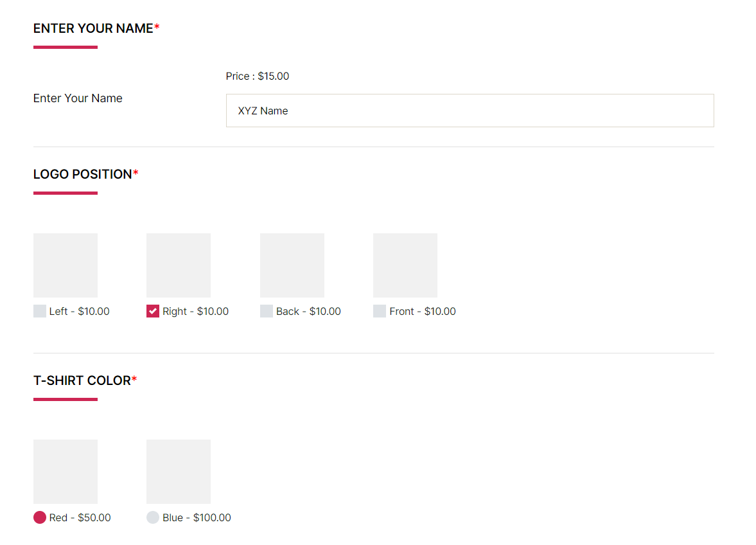Click the "Left - $10.00" label text
Screen dimensions: 756x545
80,312
